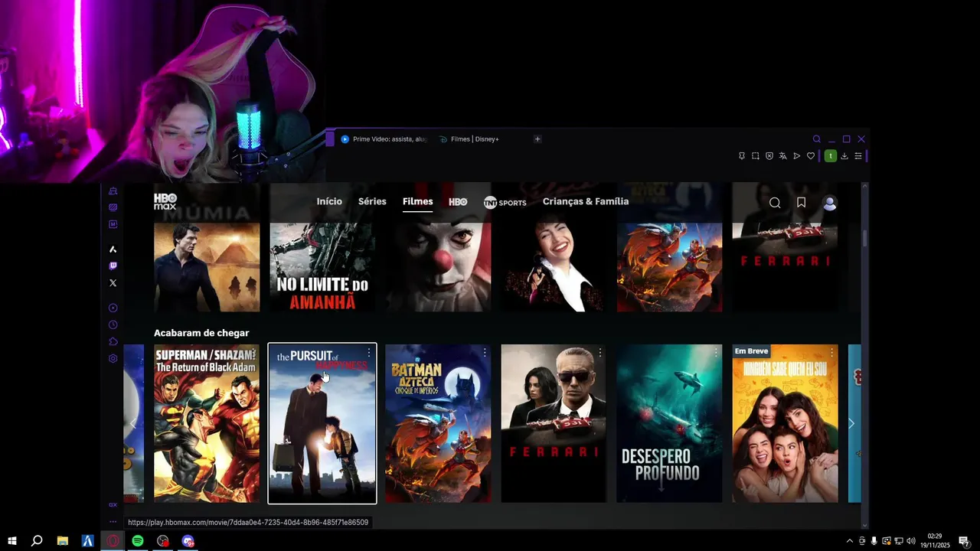980x551 pixels.
Task: Click the translate page toolbar icon
Action: click(x=782, y=156)
